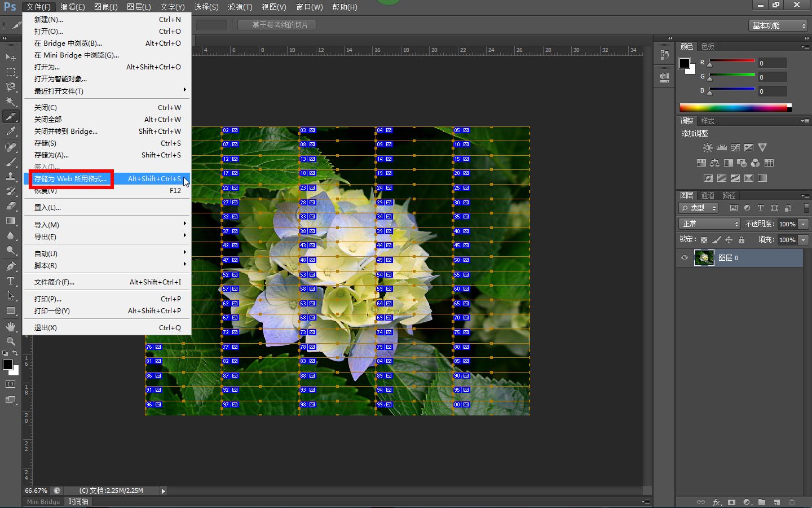Select the Horizontal Type tool

[11, 281]
